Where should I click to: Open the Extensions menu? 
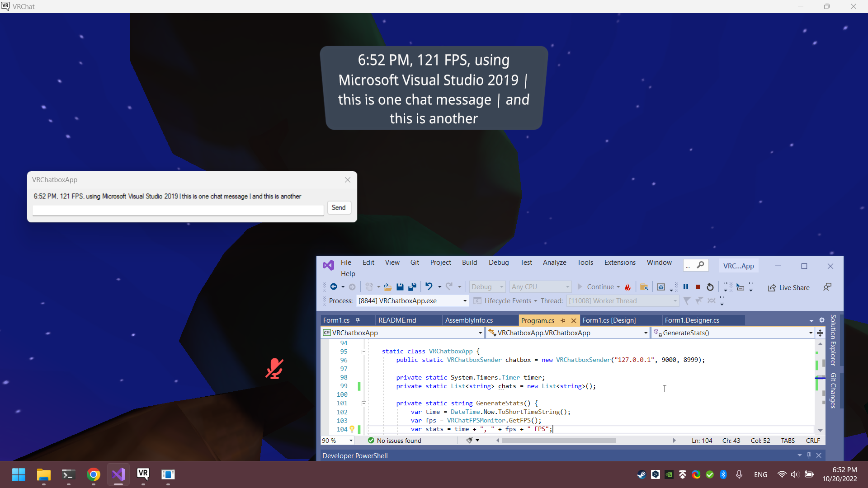click(x=620, y=263)
